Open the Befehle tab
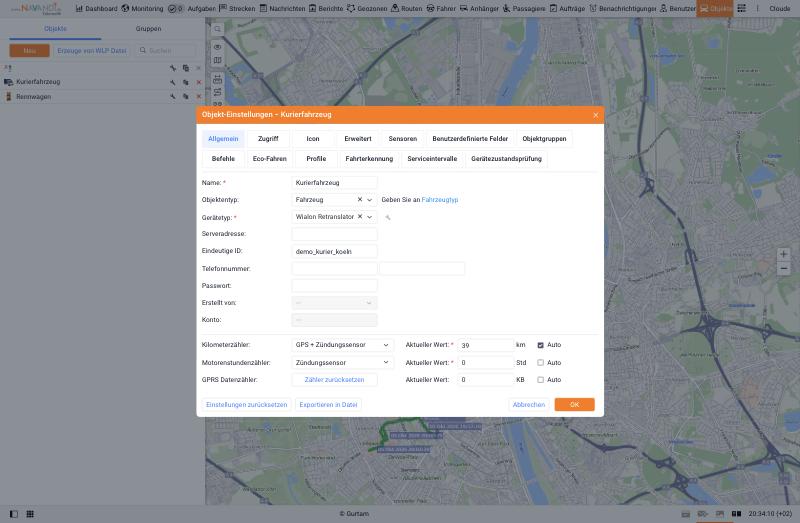The height and width of the screenshot is (523, 800). click(223, 159)
